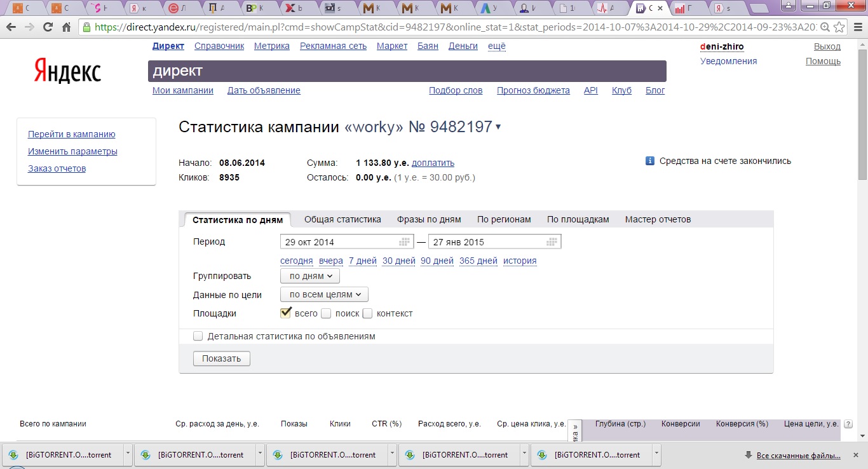868x469 pixels.
Task: Click the доплатить link
Action: click(433, 163)
